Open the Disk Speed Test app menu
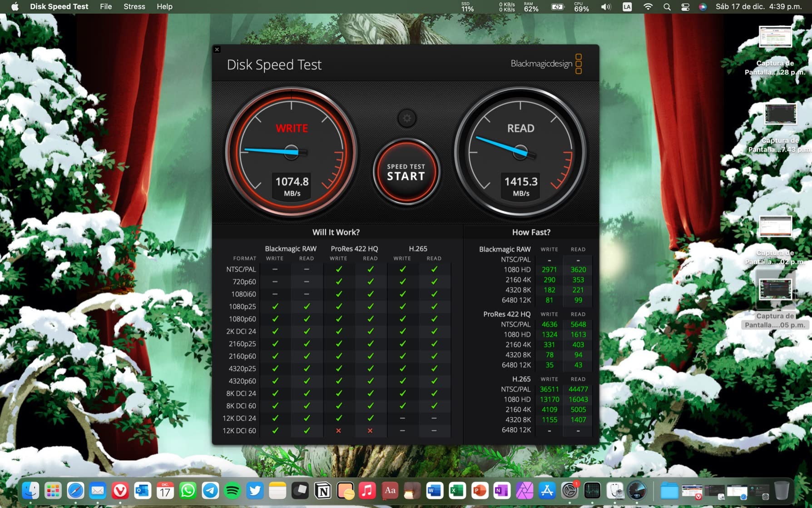The image size is (812, 508). (x=59, y=6)
